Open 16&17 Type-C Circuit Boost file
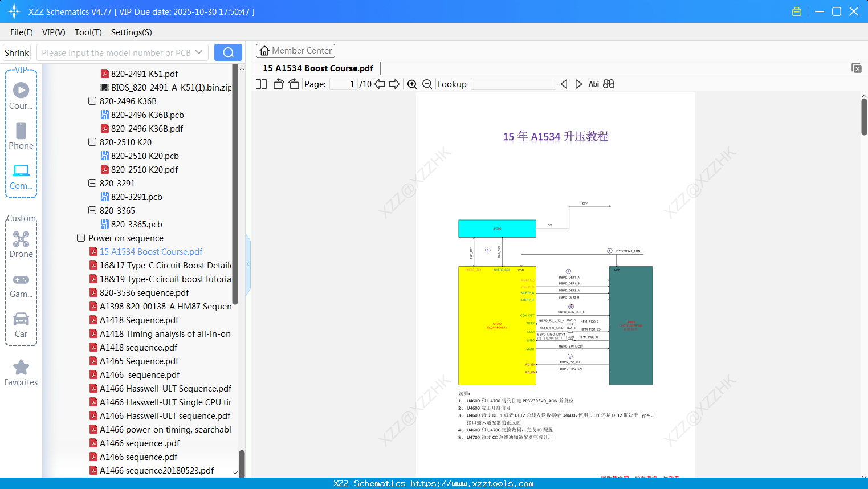The width and height of the screenshot is (868, 489). (x=166, y=265)
